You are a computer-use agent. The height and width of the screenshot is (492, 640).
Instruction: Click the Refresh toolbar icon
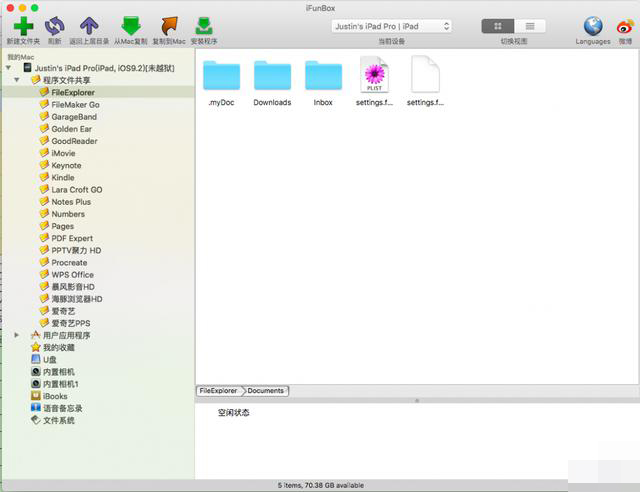(x=54, y=25)
